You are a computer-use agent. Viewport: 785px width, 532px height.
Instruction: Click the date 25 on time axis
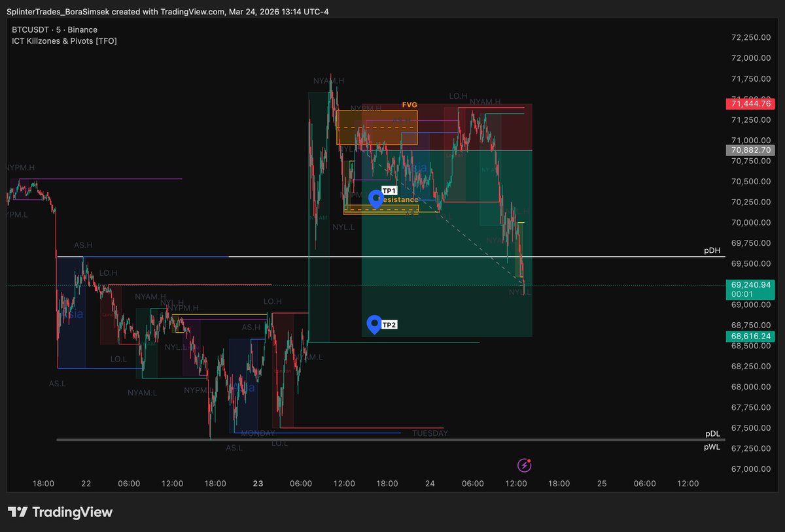(602, 484)
